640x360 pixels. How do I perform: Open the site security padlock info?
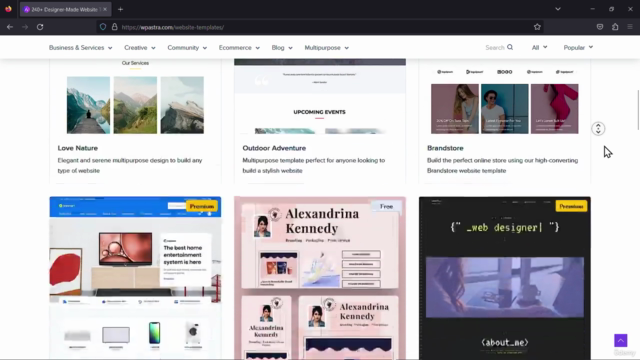(115, 27)
